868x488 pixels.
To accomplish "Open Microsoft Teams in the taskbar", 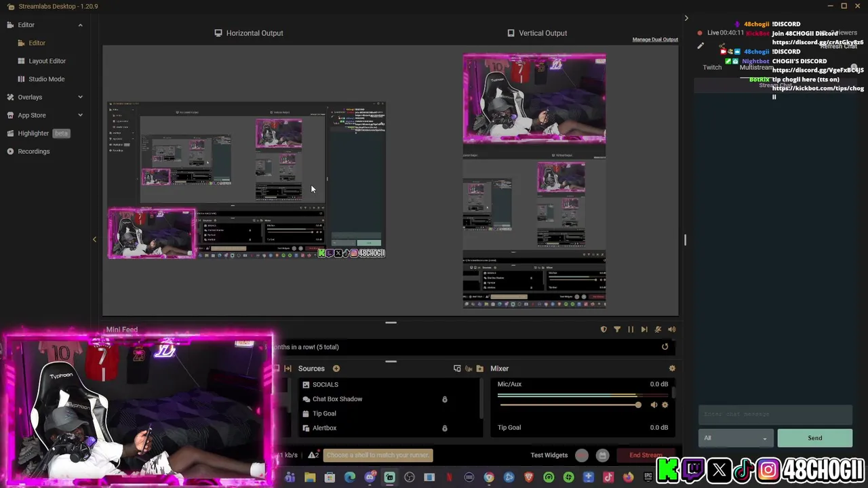I will tap(290, 478).
